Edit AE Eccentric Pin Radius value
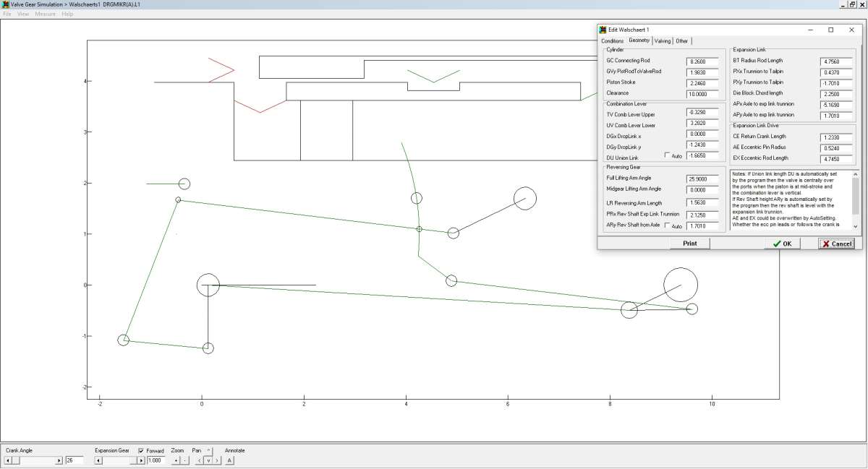The width and height of the screenshot is (868, 469). pyautogui.click(x=836, y=147)
